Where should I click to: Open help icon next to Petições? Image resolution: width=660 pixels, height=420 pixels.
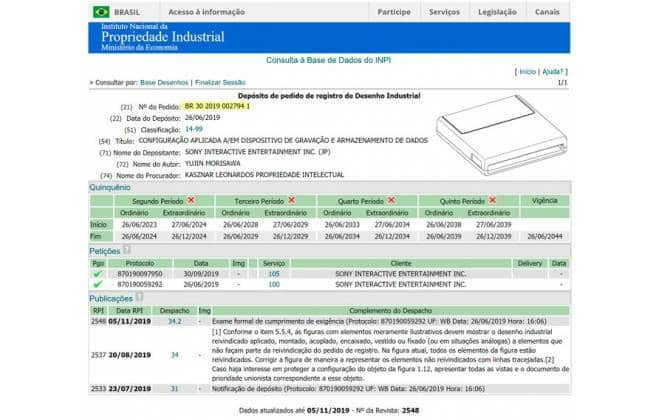(127, 250)
